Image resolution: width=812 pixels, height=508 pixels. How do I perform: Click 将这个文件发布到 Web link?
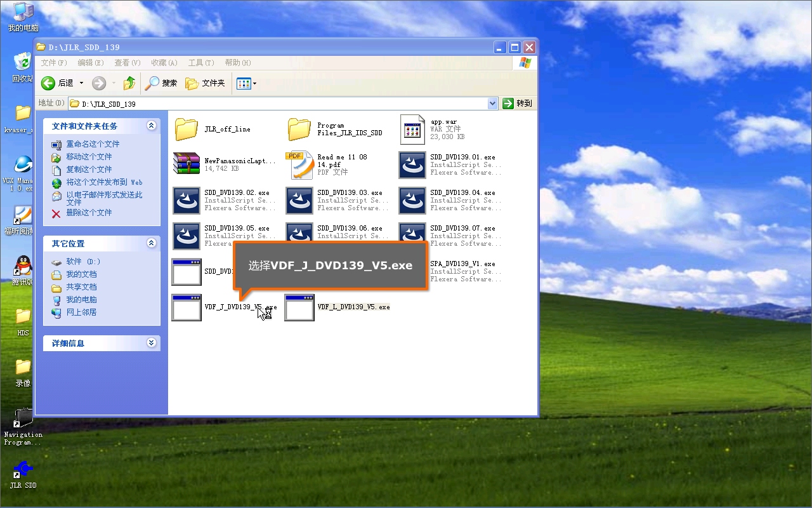104,182
